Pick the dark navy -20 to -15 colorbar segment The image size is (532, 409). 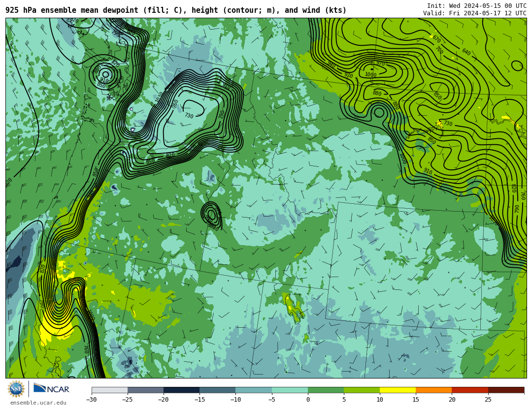click(x=181, y=390)
